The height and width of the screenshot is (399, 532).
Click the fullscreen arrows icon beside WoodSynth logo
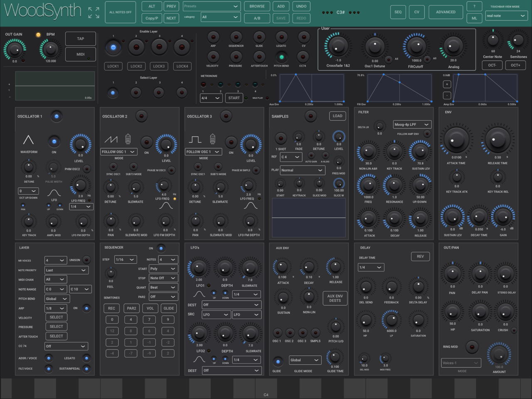(94, 12)
